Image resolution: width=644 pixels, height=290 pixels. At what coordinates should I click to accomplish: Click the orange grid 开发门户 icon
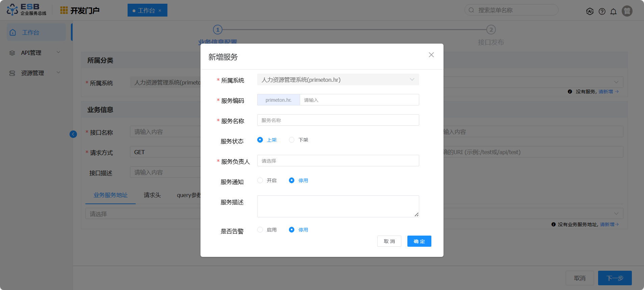coord(64,10)
